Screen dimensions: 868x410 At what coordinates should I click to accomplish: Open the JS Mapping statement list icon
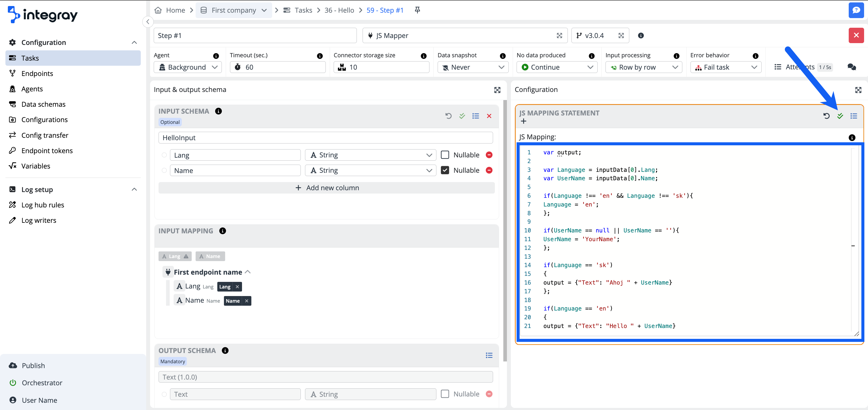tap(854, 116)
